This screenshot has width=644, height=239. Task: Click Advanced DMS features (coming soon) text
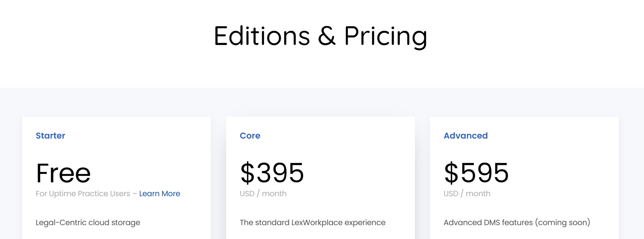point(517,223)
